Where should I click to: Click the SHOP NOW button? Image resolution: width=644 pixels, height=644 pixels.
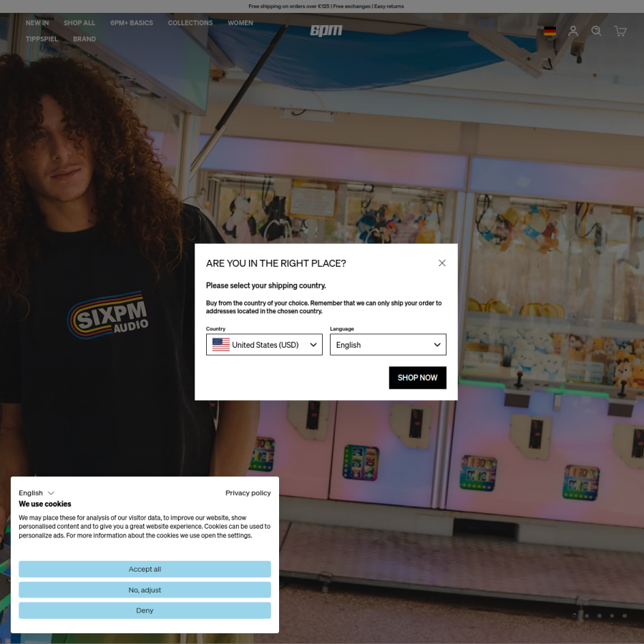417,378
